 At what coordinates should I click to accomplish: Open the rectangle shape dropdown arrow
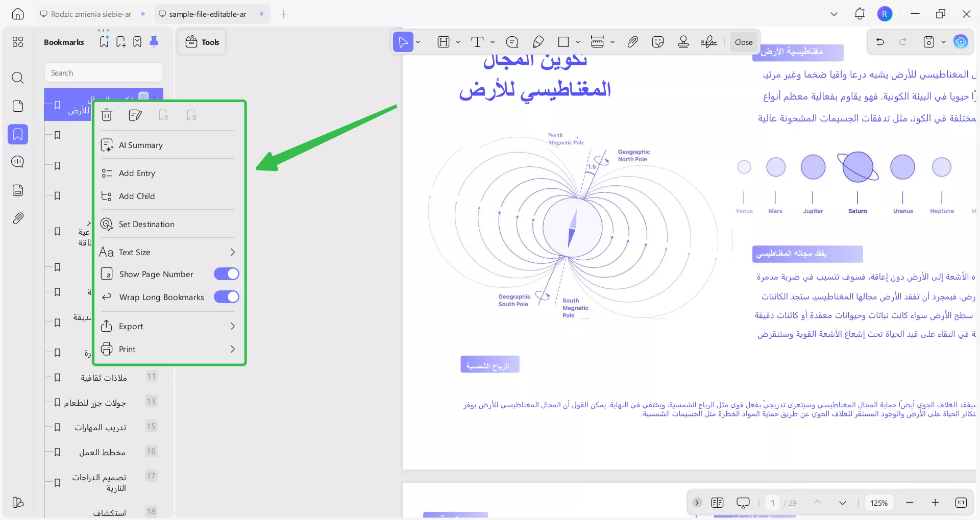[578, 42]
